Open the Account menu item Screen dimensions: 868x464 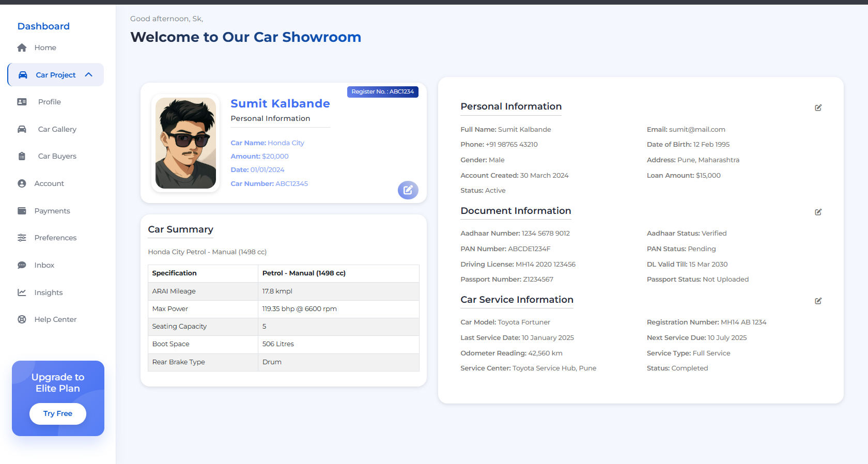click(x=49, y=183)
